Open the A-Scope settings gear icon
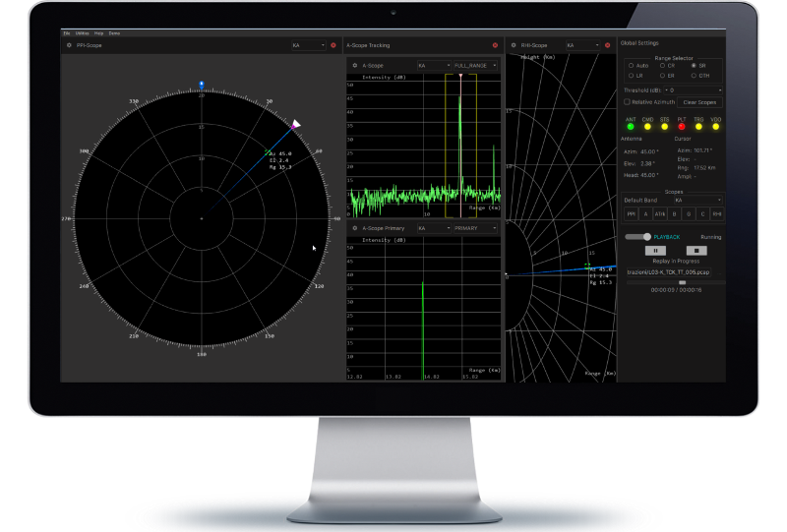The height and width of the screenshot is (532, 787). (355, 65)
